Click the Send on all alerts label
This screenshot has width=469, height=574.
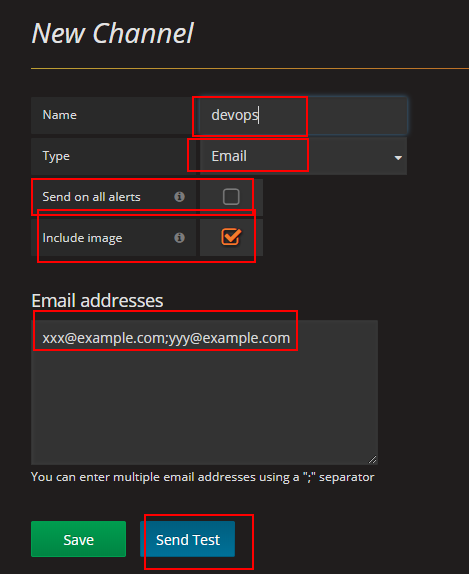(92, 197)
